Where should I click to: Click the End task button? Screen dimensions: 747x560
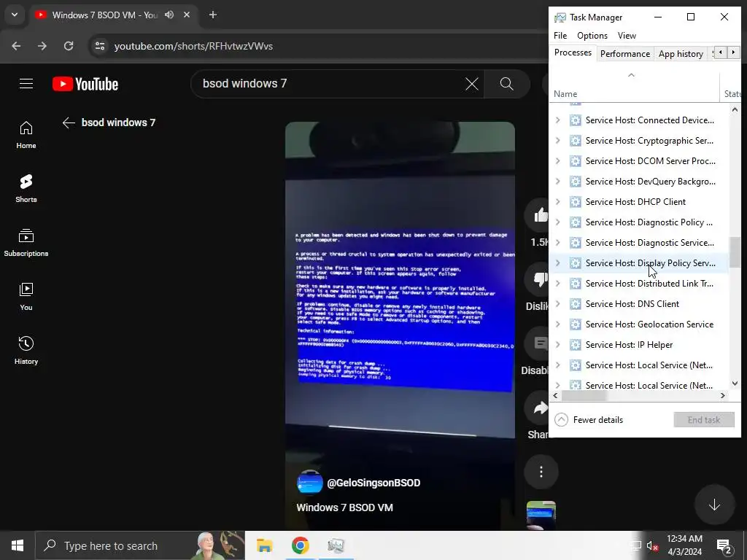click(x=704, y=420)
